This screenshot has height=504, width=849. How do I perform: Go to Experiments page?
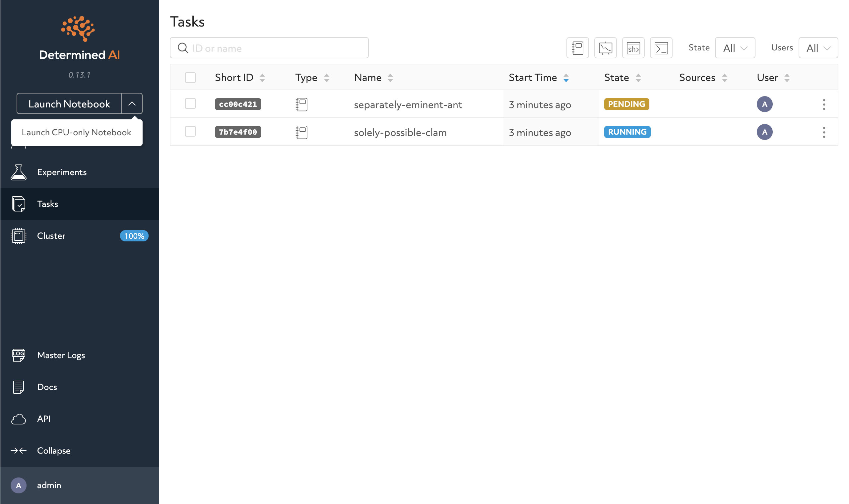pyautogui.click(x=62, y=172)
